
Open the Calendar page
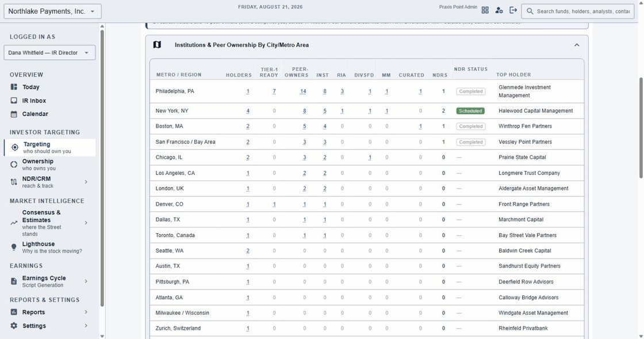point(35,114)
